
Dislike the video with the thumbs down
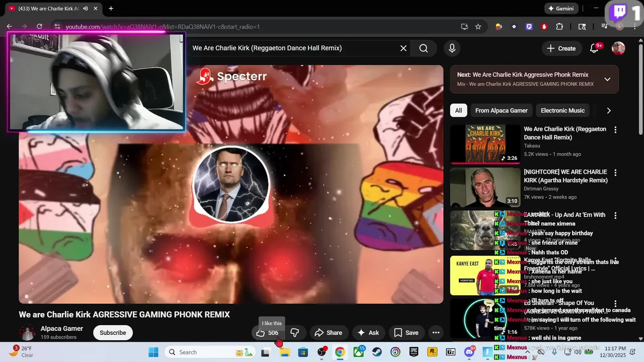click(x=295, y=333)
